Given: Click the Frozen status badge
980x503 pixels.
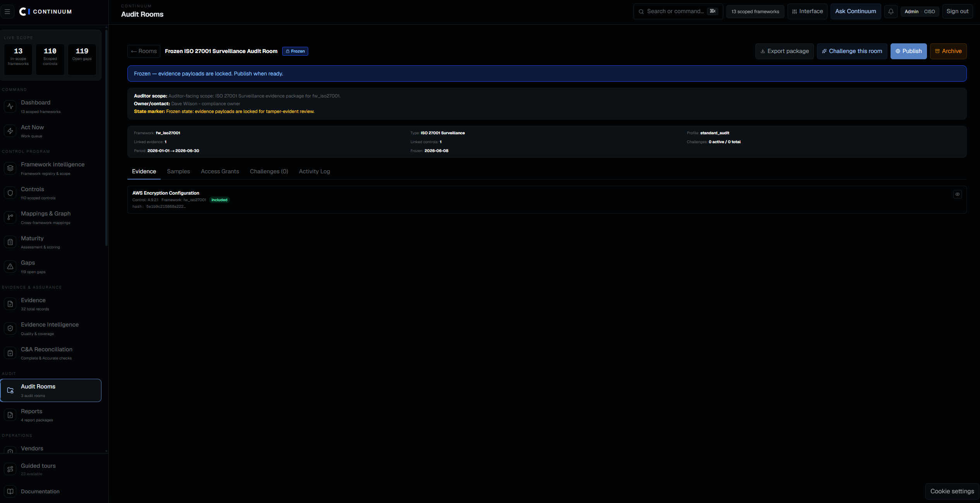Looking at the screenshot, I should click(295, 51).
